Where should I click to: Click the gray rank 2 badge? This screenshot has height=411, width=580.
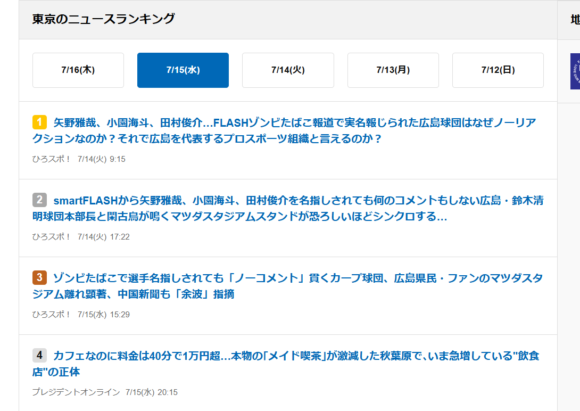tap(40, 200)
